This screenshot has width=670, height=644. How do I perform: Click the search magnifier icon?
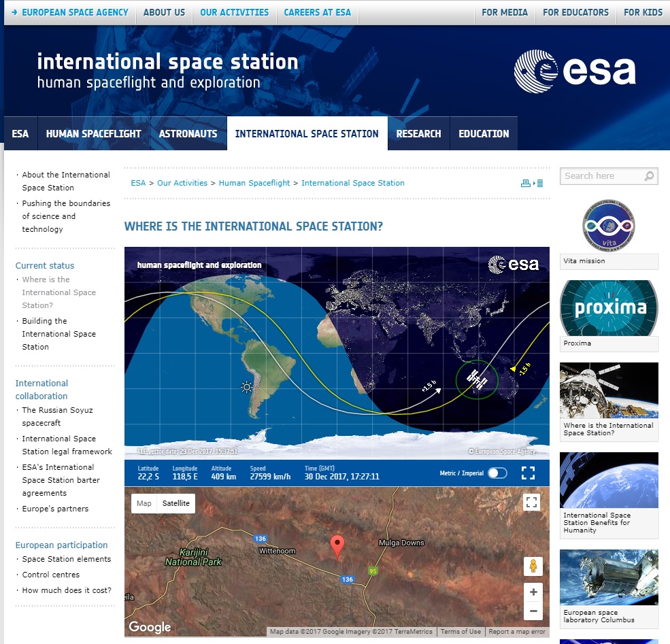(649, 176)
